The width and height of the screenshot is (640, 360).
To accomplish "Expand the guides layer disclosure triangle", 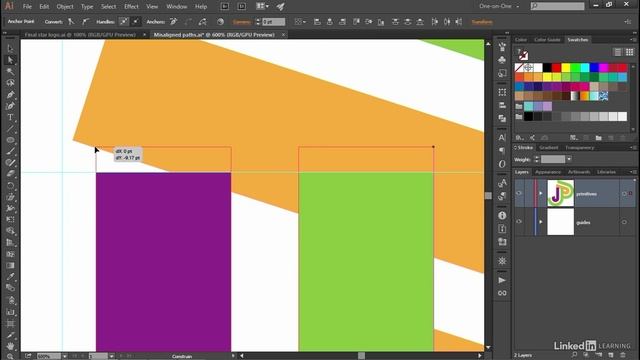I will coord(541,222).
